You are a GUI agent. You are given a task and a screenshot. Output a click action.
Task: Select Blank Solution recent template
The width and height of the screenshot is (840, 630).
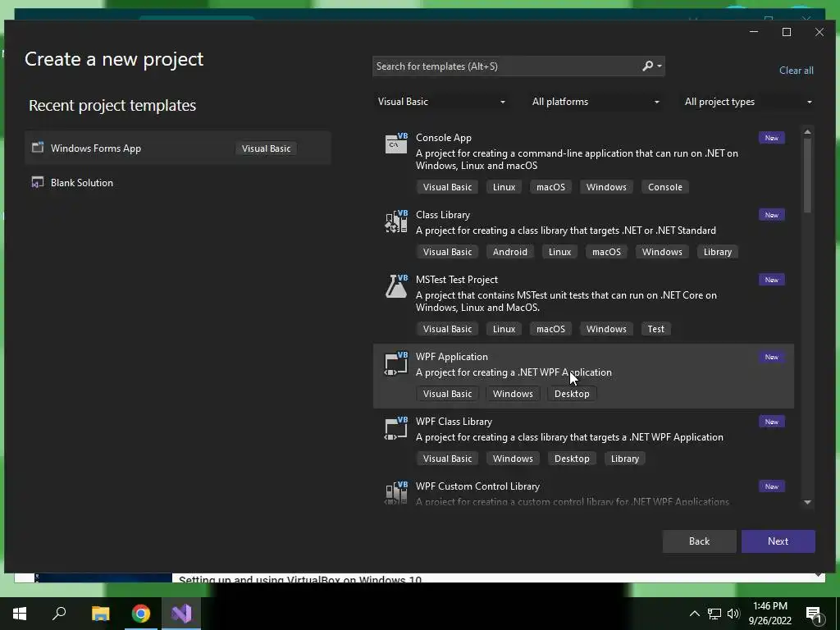(178, 183)
